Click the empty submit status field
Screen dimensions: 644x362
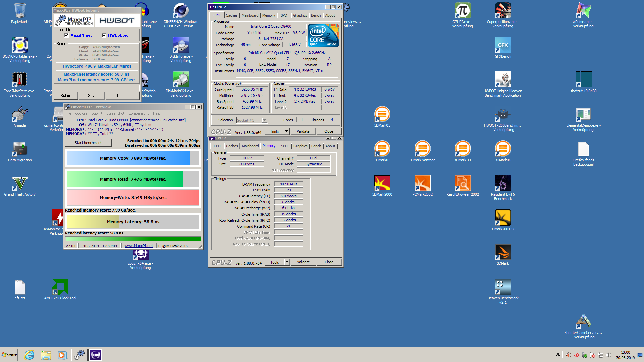click(x=97, y=88)
